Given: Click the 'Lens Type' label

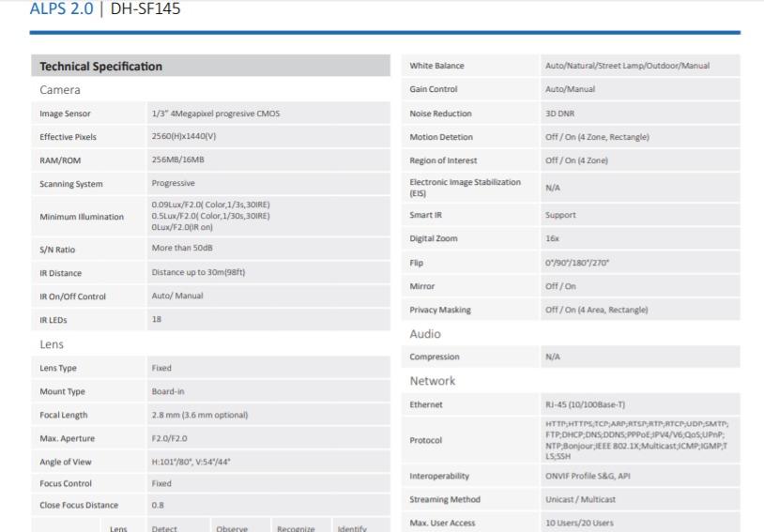Looking at the screenshot, I should [58, 369].
